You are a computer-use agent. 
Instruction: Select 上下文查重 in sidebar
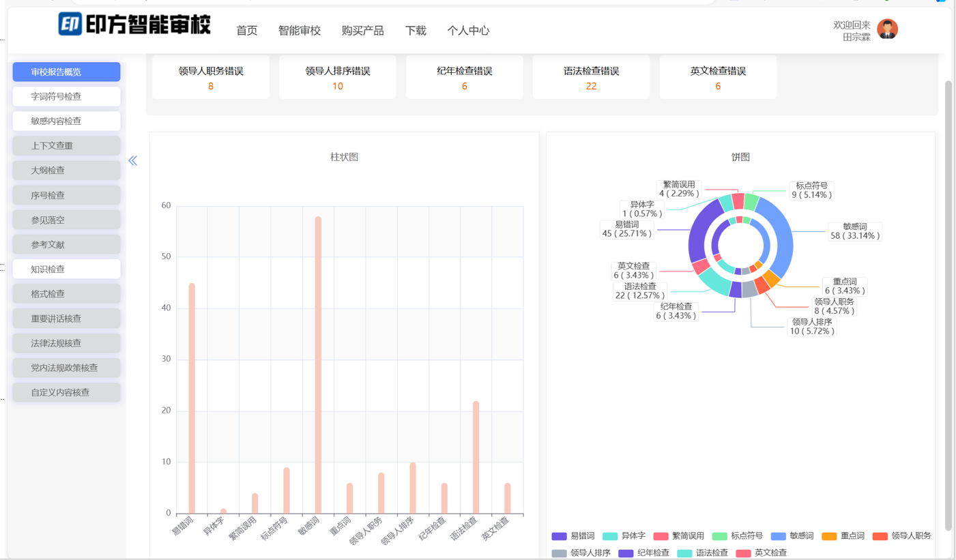coord(66,145)
